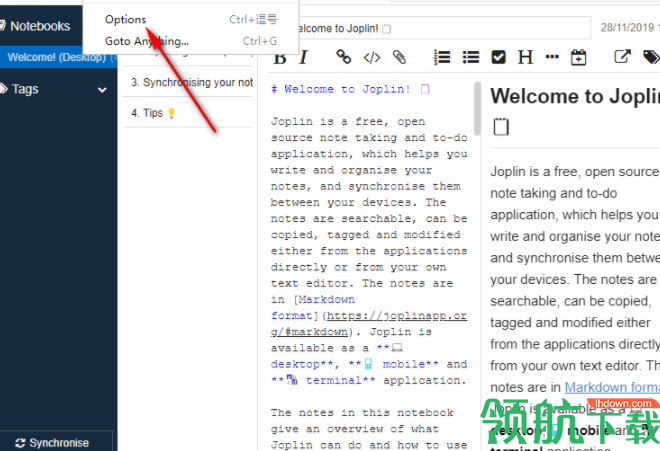Click the Tags section header

25,89
